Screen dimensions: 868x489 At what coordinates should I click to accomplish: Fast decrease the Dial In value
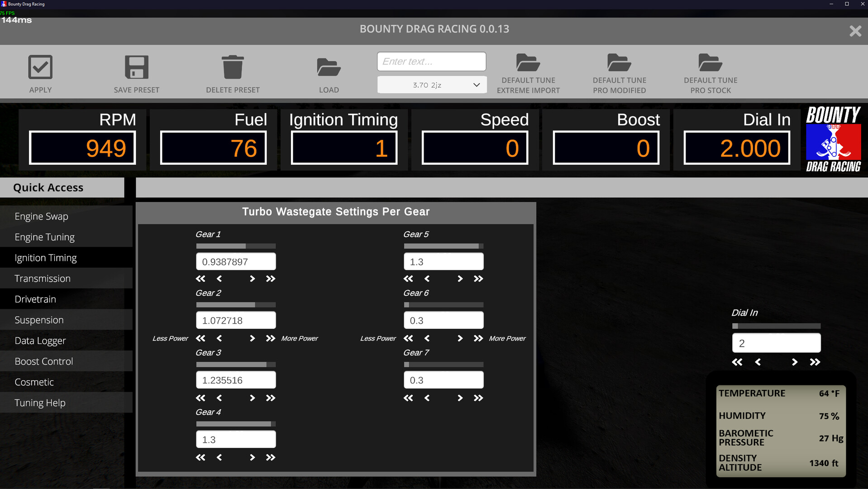coord(737,362)
